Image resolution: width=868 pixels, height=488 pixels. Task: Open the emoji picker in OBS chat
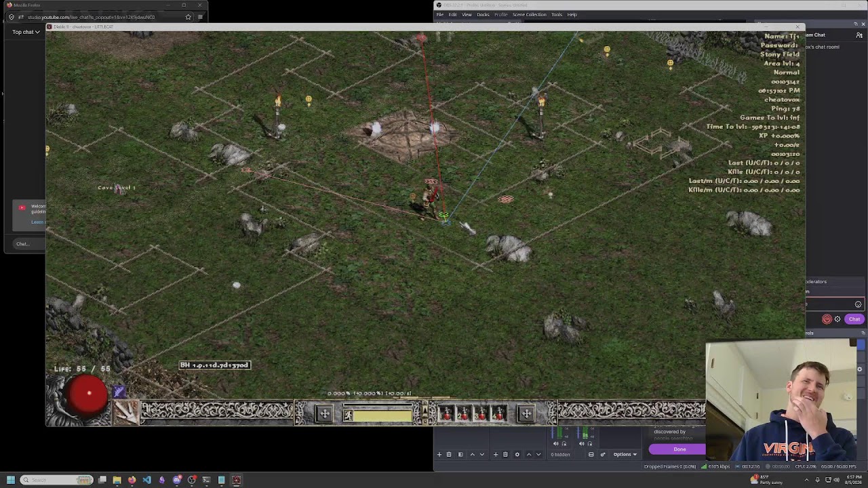point(859,304)
